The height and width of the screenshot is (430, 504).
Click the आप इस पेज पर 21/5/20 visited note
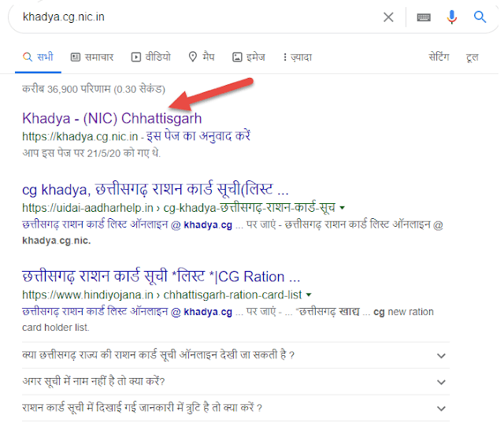point(92,154)
